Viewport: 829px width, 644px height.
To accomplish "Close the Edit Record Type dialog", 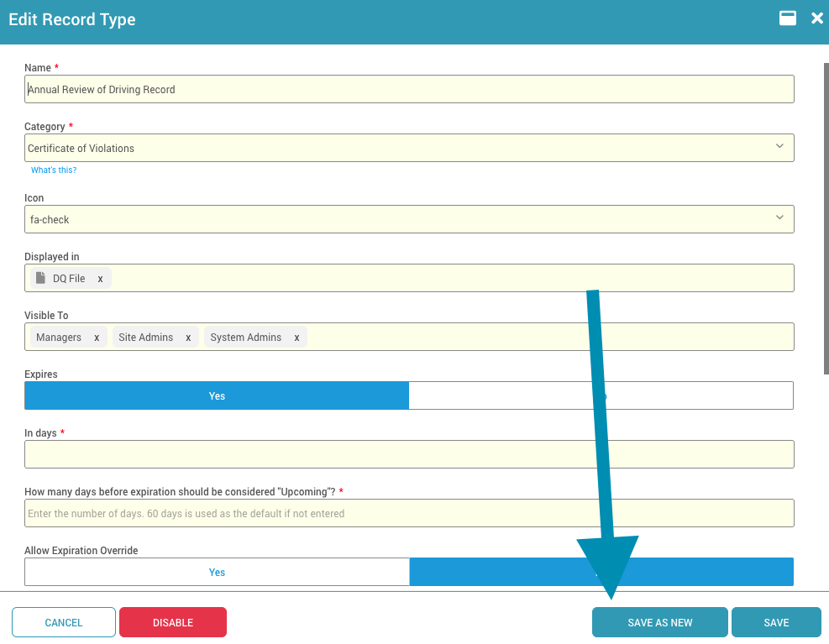I will 816,18.
